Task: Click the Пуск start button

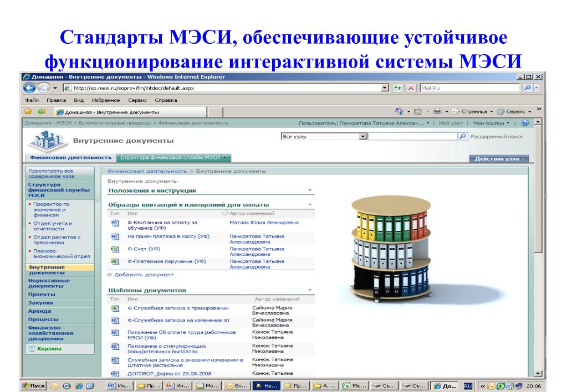Action: [34, 386]
